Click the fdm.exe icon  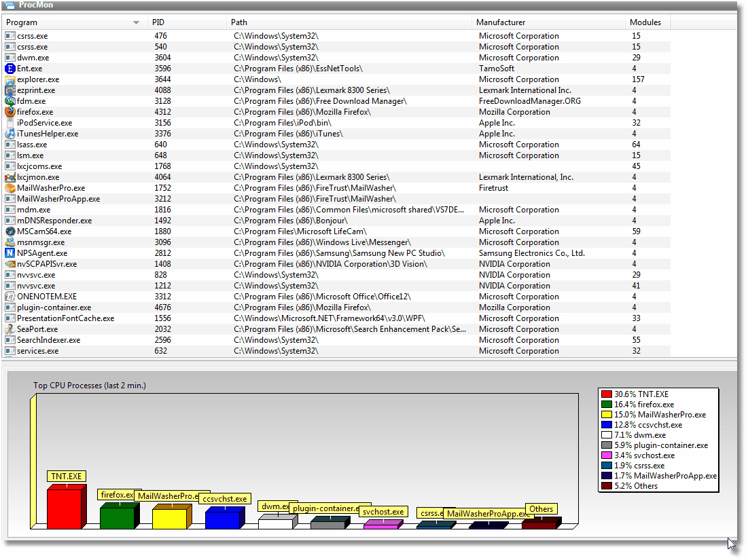point(10,101)
